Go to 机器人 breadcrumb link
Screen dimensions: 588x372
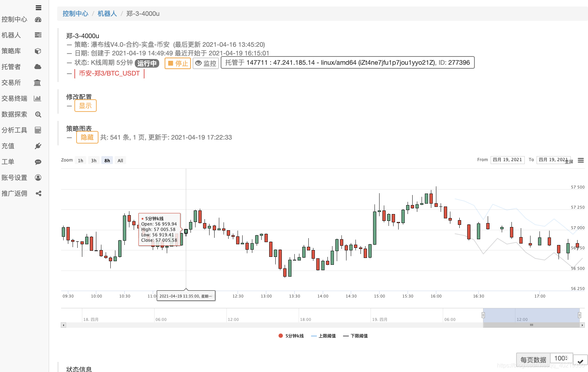107,14
